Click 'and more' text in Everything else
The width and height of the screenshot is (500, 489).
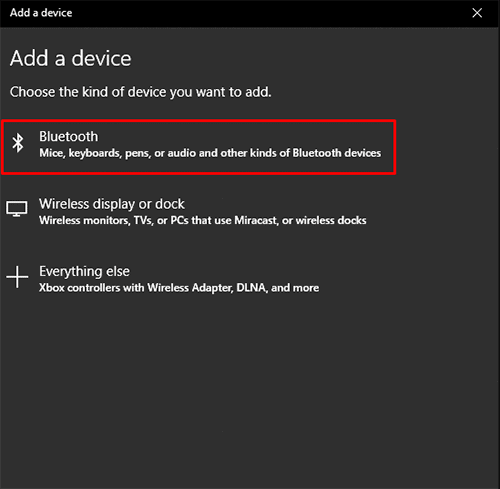pyautogui.click(x=295, y=288)
